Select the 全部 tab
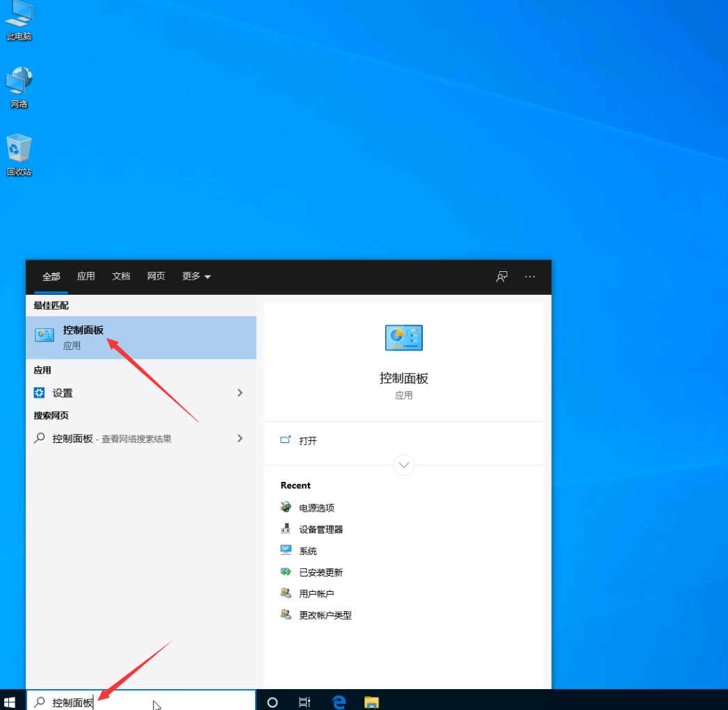This screenshot has height=710, width=728. 51,277
